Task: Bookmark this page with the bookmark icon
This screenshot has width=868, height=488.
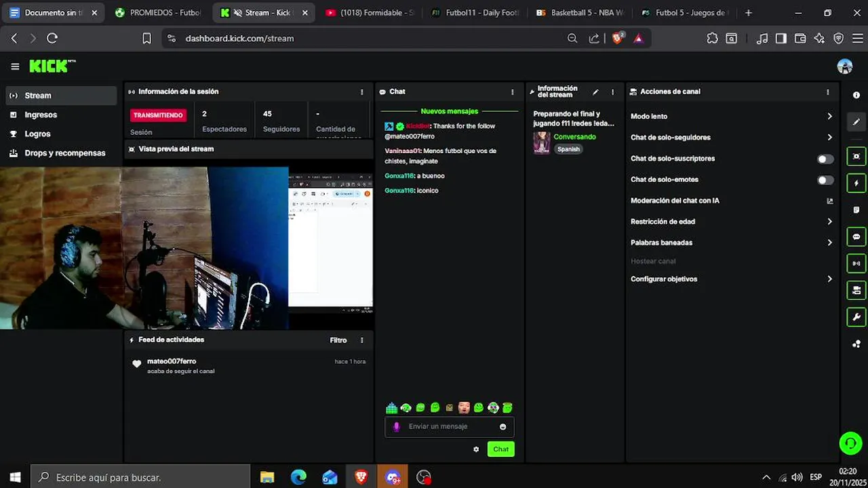Action: 146,39
